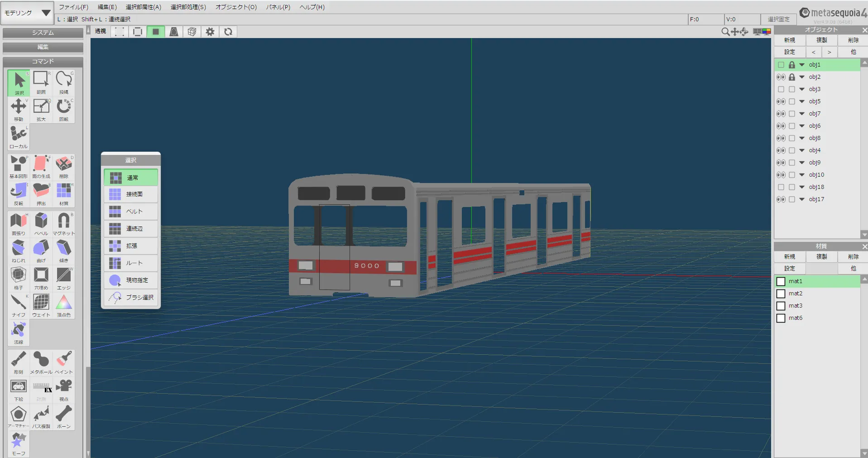This screenshot has width=868, height=458.
Task: Expand the obj10 disclosure triangle
Action: pyautogui.click(x=802, y=175)
